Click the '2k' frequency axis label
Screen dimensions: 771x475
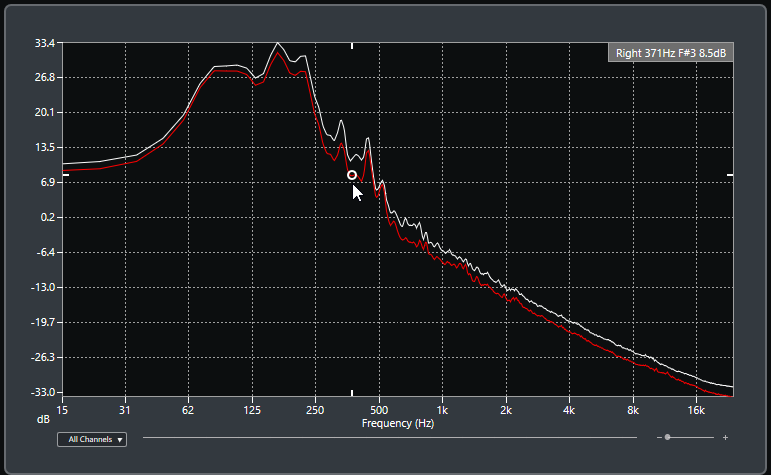click(506, 410)
